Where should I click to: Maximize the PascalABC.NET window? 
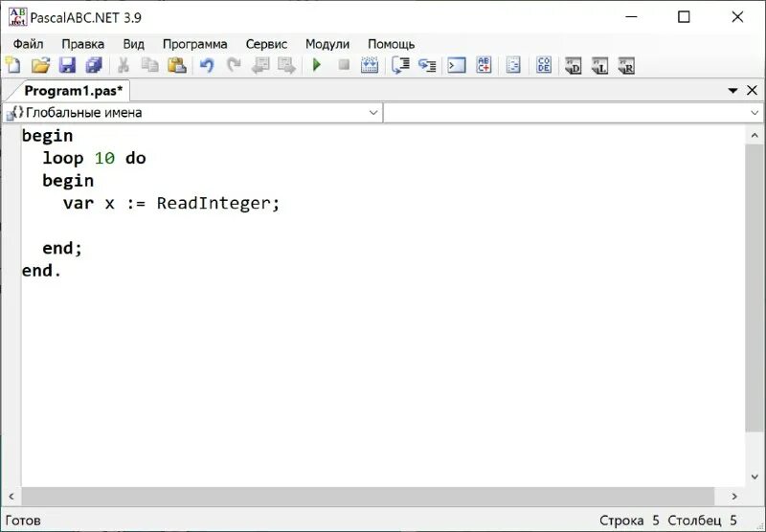(684, 17)
